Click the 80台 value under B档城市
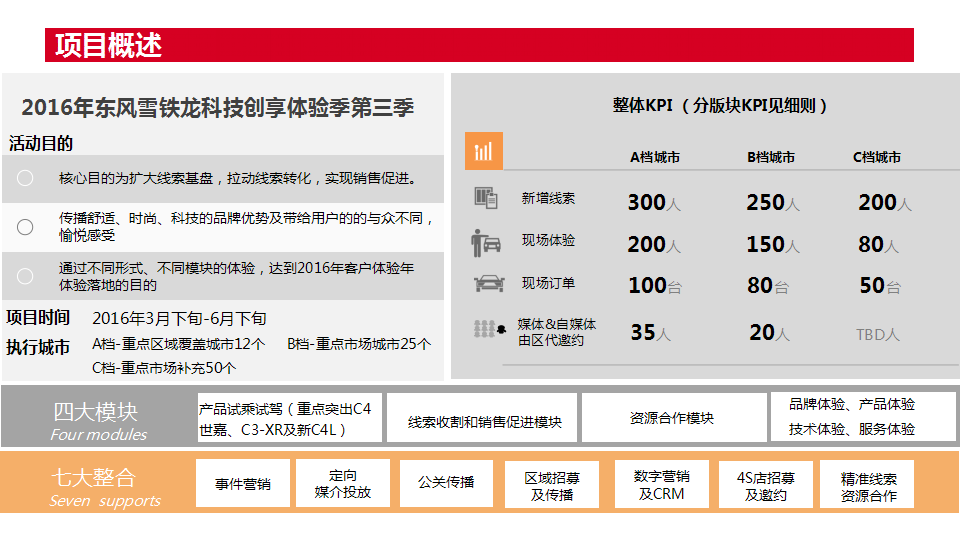Screen dimensions: 960x540 point(768,285)
